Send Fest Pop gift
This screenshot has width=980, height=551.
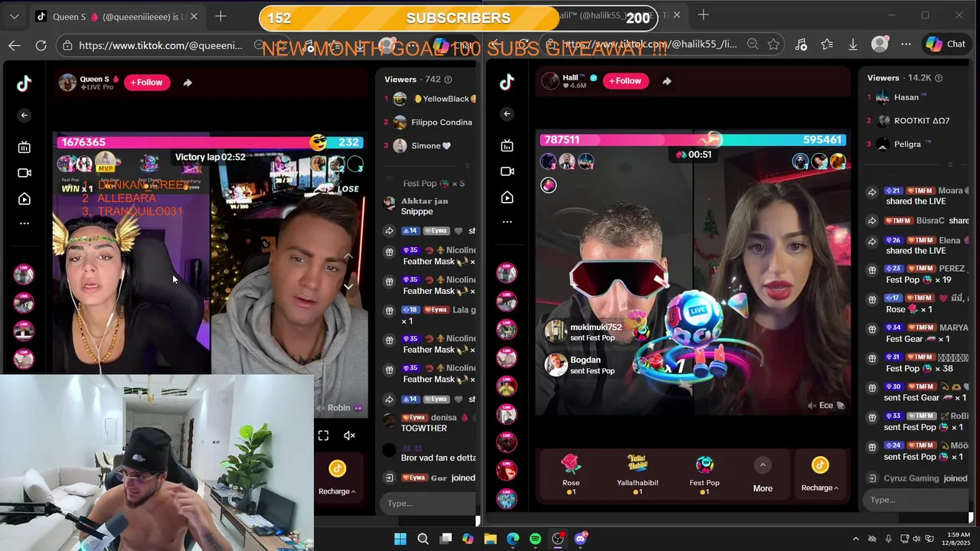pyautogui.click(x=704, y=474)
